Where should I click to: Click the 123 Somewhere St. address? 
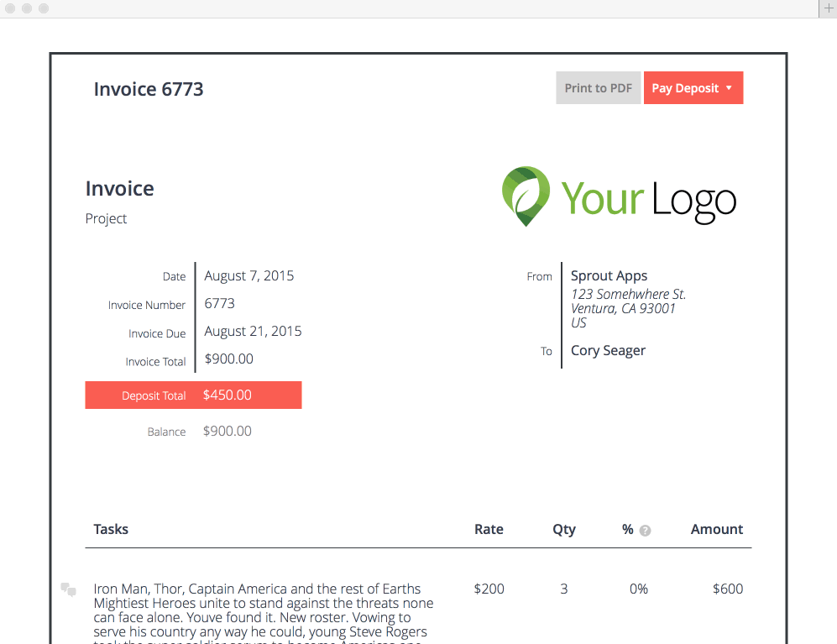click(x=628, y=294)
